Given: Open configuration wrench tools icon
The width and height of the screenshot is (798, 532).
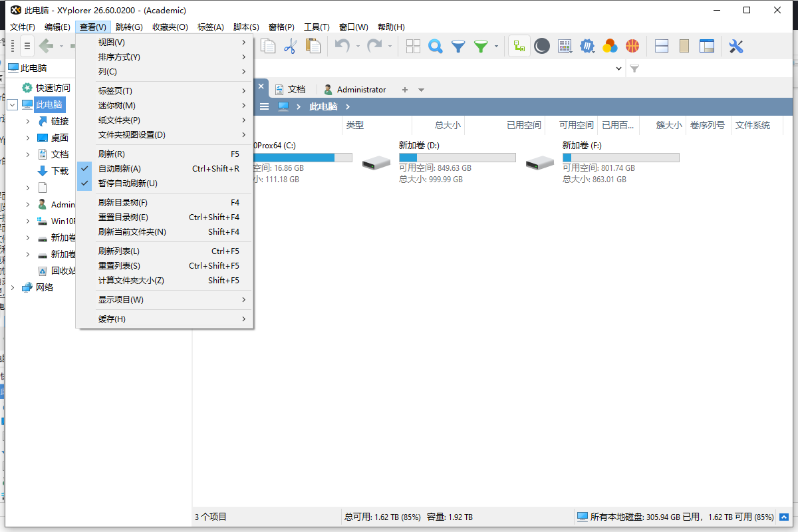Looking at the screenshot, I should 736,46.
